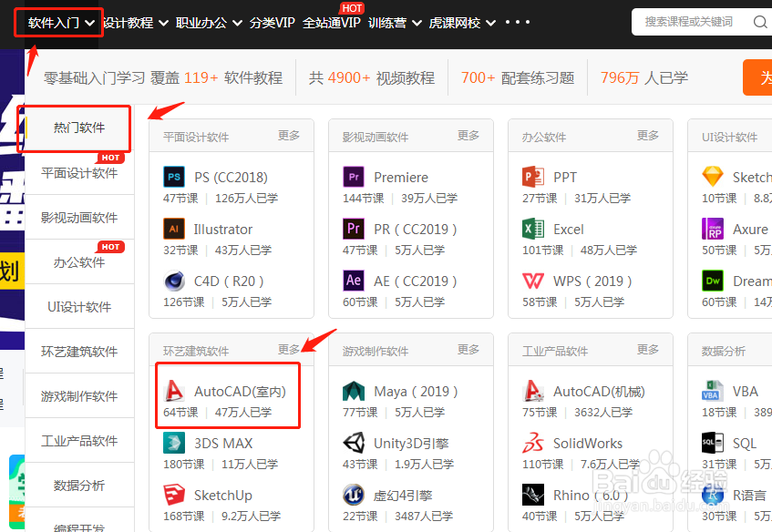
Task: Switch to 游戏制作软件 sidebar category
Action: coord(79,396)
